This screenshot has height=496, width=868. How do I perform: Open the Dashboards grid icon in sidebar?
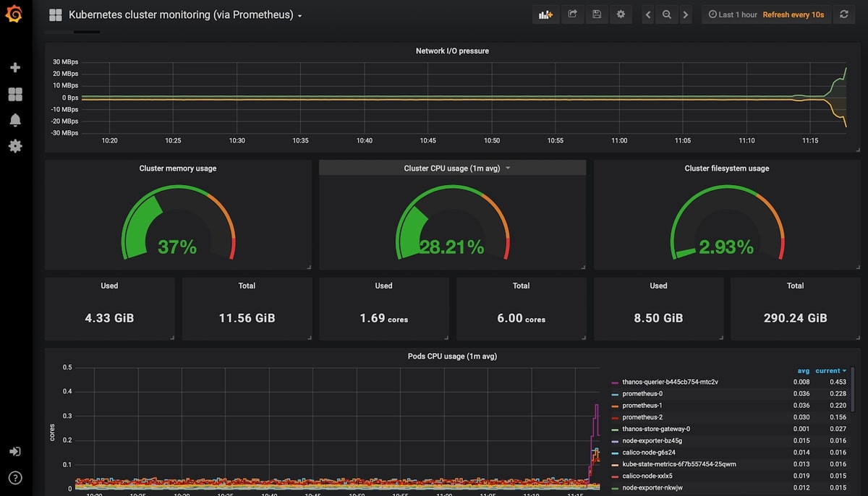[x=15, y=94]
